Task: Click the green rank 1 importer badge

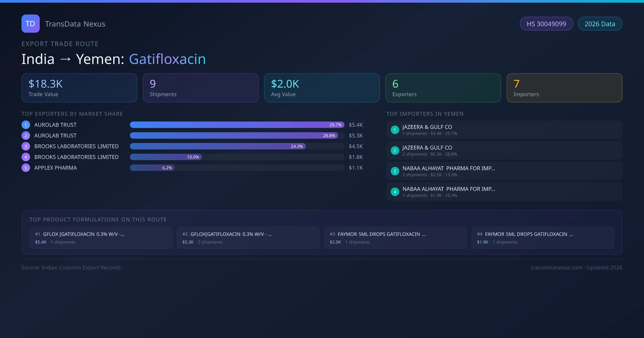Action: tap(395, 130)
